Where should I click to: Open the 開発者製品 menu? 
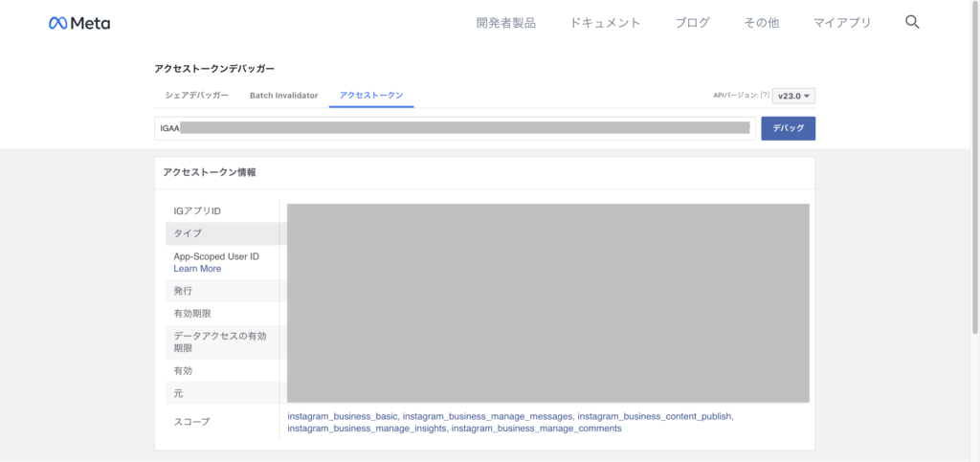(x=505, y=23)
